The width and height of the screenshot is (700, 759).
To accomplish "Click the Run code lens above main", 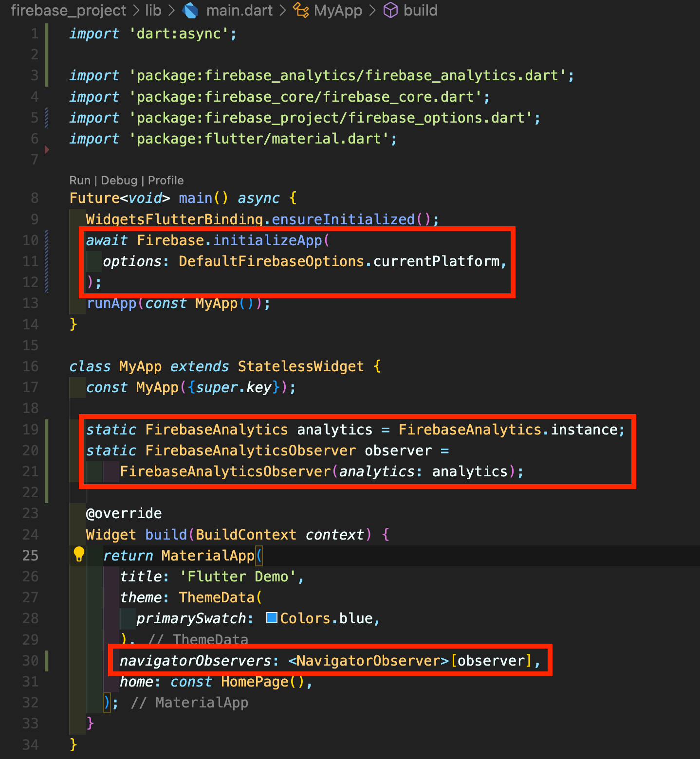I will (80, 181).
